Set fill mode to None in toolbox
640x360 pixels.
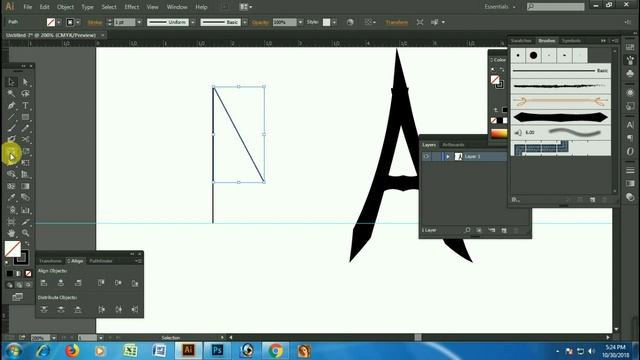(x=28, y=273)
